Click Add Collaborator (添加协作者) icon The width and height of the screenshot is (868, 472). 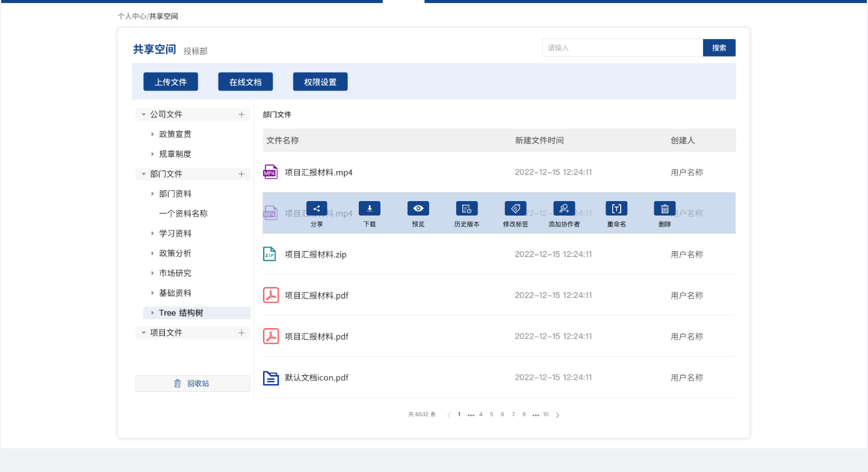click(x=564, y=208)
